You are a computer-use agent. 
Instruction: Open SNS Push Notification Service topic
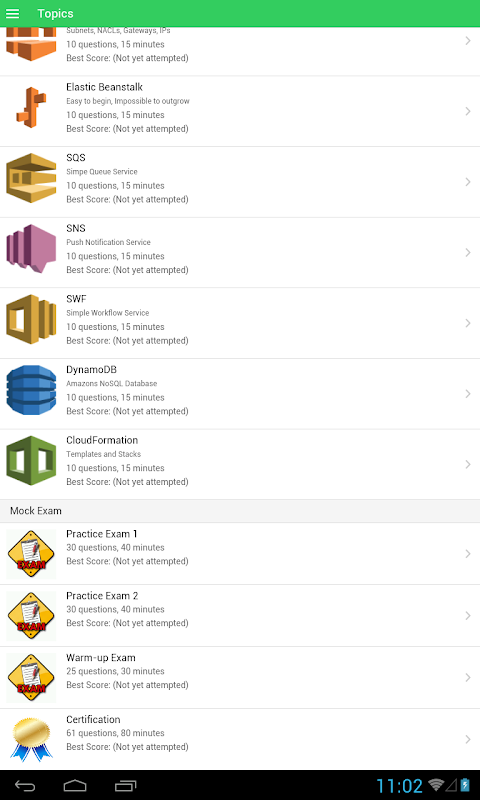click(240, 253)
